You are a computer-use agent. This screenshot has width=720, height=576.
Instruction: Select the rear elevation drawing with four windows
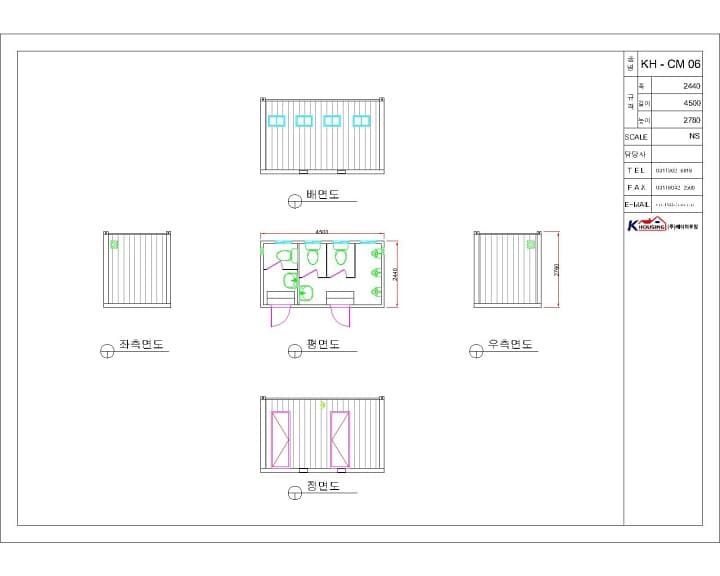[x=322, y=136]
